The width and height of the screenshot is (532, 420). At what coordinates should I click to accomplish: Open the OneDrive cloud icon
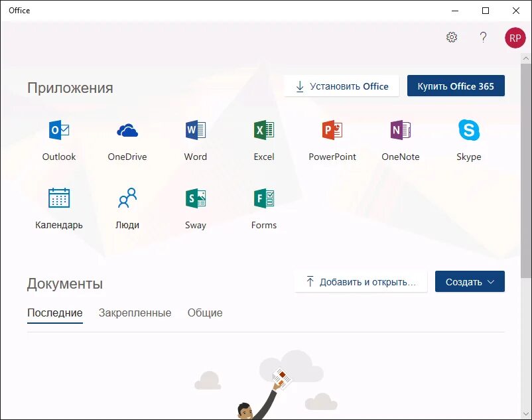[127, 131]
